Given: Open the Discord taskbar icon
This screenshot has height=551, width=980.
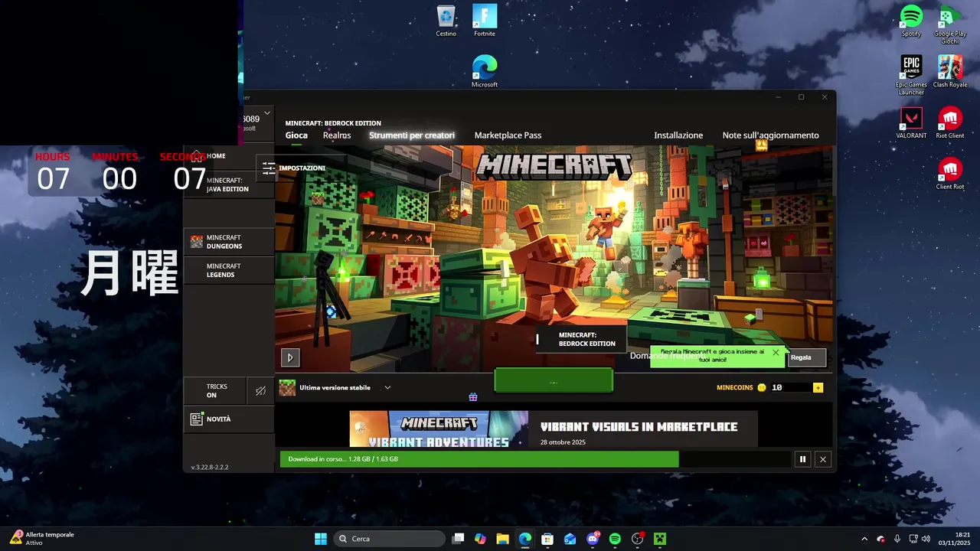Looking at the screenshot, I should pyautogui.click(x=593, y=539).
